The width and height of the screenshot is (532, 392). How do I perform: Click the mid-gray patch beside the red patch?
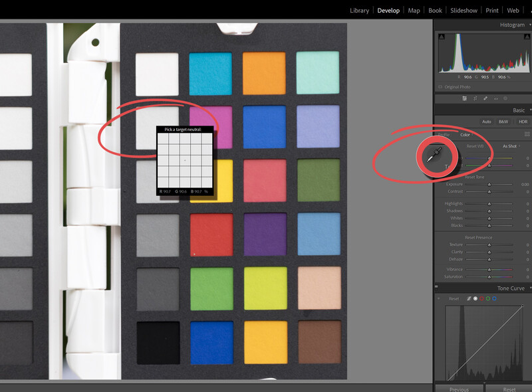point(158,235)
